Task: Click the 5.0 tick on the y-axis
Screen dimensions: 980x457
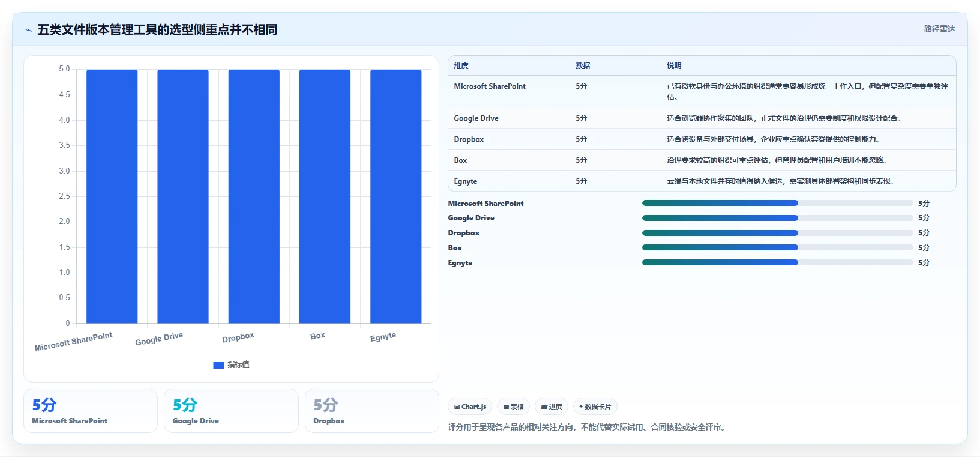Action: click(x=64, y=69)
